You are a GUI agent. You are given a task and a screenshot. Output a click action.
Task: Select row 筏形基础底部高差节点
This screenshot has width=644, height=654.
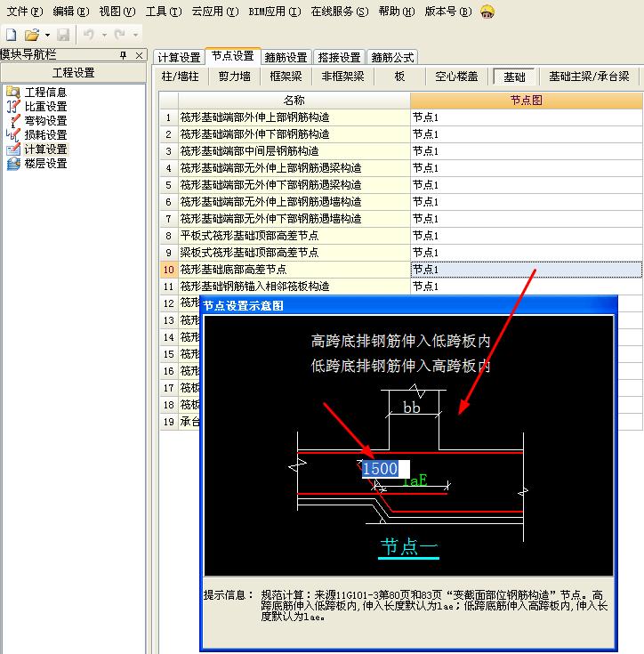pyautogui.click(x=294, y=270)
